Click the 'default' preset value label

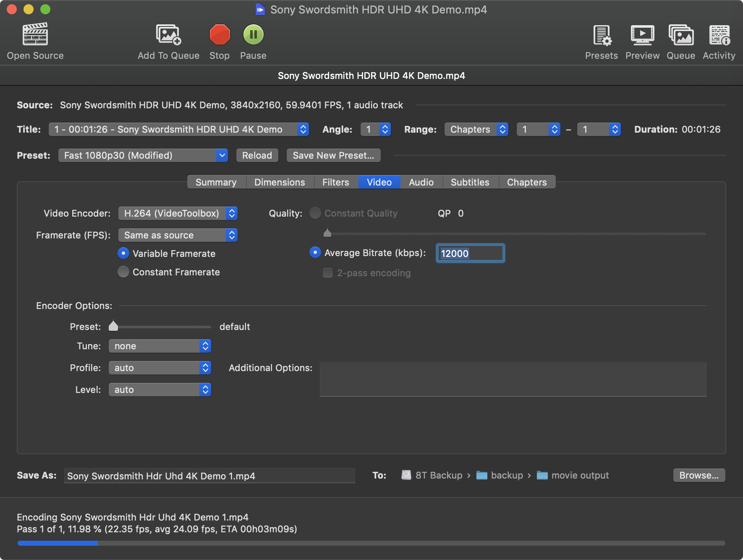tap(235, 327)
